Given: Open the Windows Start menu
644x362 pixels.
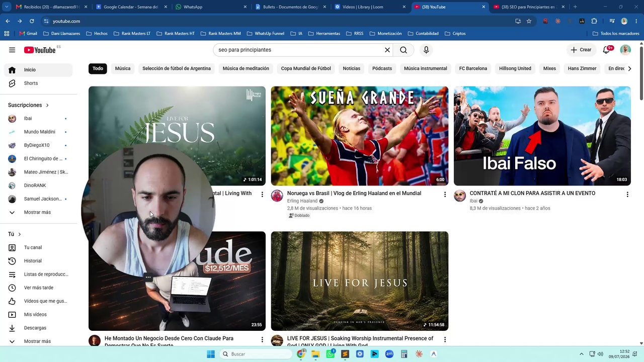Looking at the screenshot, I should coord(211,354).
